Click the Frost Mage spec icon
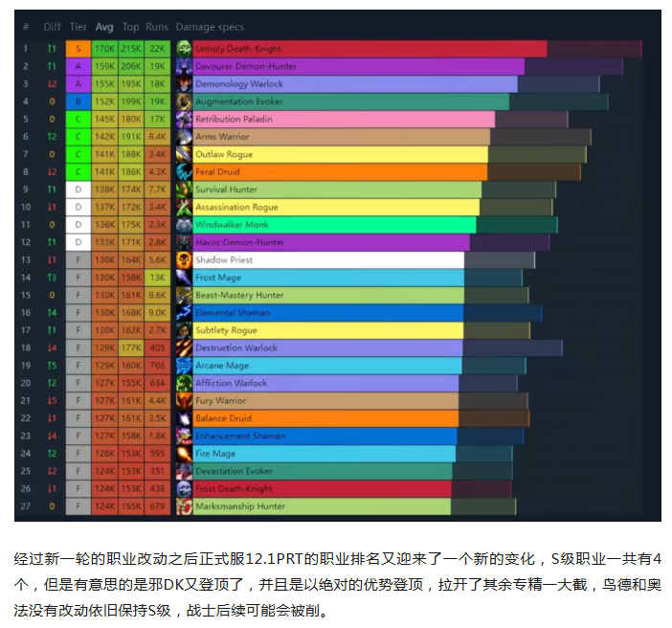The height and width of the screenshot is (628, 672). pyautogui.click(x=185, y=278)
